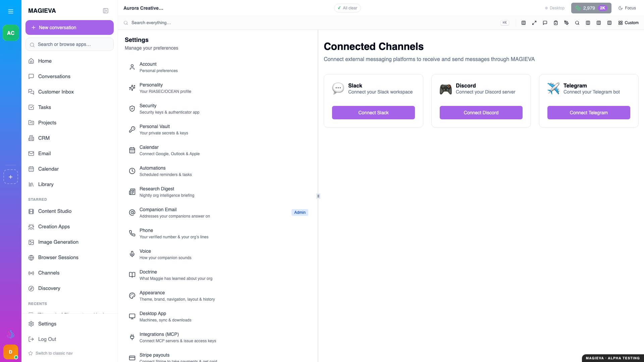This screenshot has width=644, height=362.
Task: Click the All clear status pill
Action: pyautogui.click(x=347, y=8)
